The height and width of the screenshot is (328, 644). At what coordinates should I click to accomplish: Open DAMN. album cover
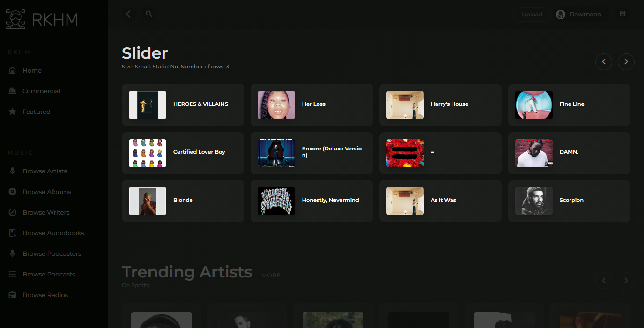click(534, 153)
